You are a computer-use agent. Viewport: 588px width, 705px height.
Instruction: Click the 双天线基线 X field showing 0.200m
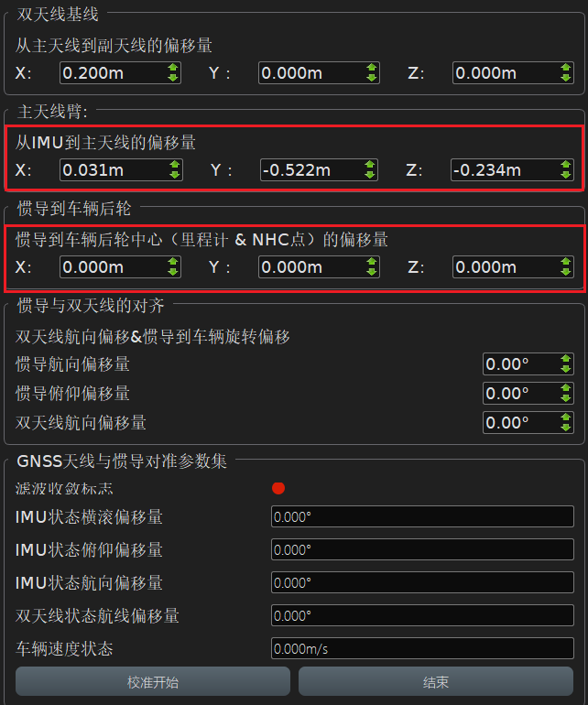(120, 73)
